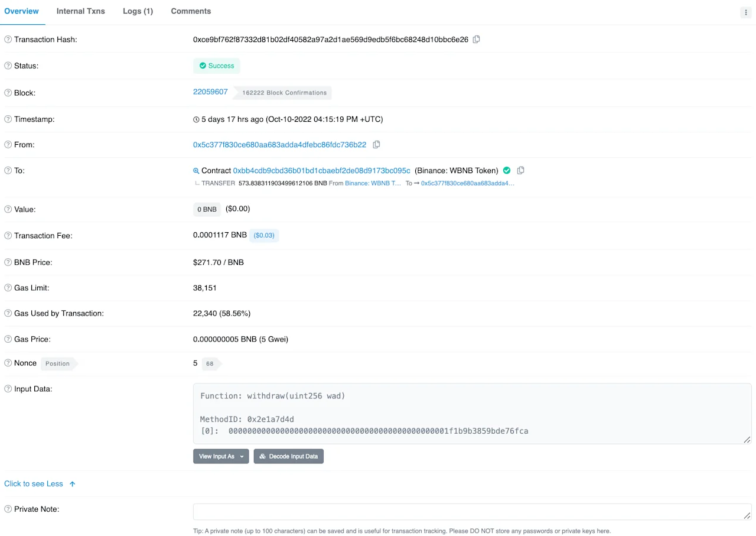Viewport: 756px width, 536px height.
Task: Open block 22059607 link
Action: (x=210, y=92)
